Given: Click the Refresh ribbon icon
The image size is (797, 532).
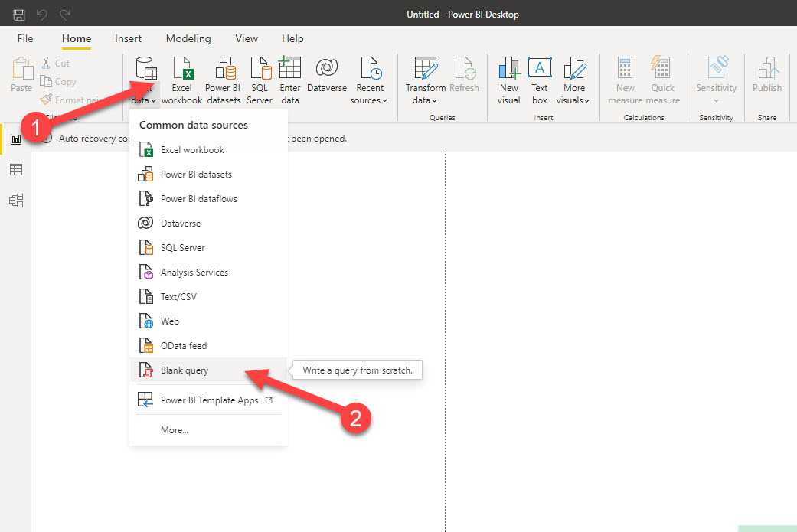Looking at the screenshot, I should [465, 68].
